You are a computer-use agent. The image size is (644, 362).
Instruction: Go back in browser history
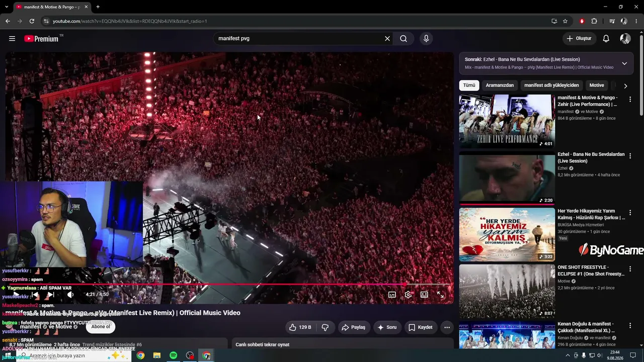(8, 21)
